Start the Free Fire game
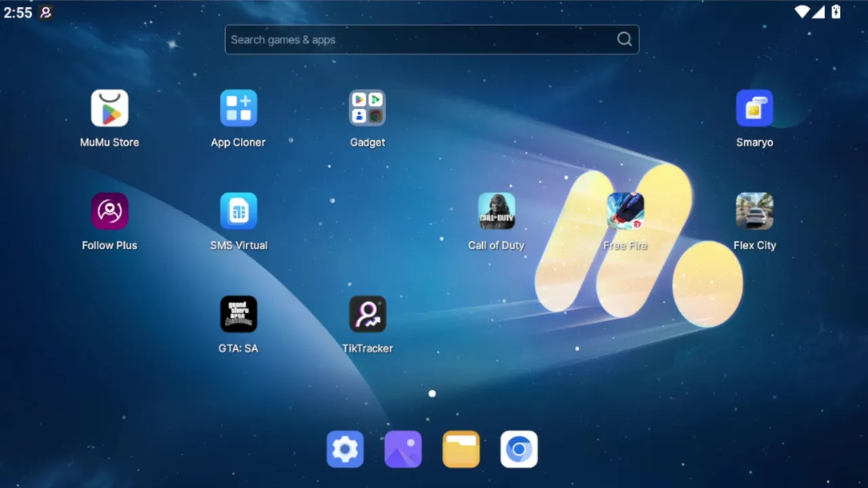 [x=625, y=211]
